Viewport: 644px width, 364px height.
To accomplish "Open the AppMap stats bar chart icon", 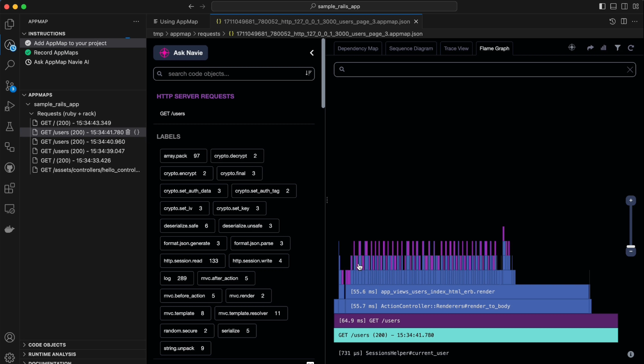I will coord(603,48).
